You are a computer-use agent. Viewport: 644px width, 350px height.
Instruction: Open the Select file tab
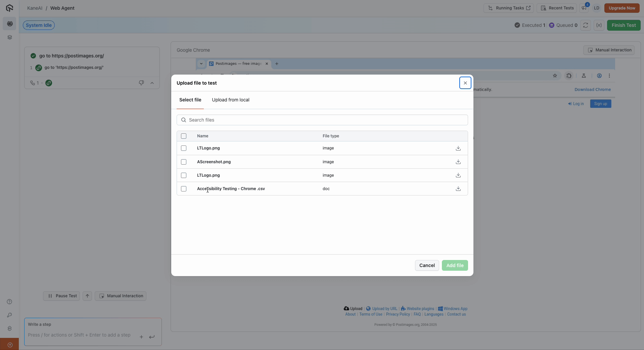[190, 100]
